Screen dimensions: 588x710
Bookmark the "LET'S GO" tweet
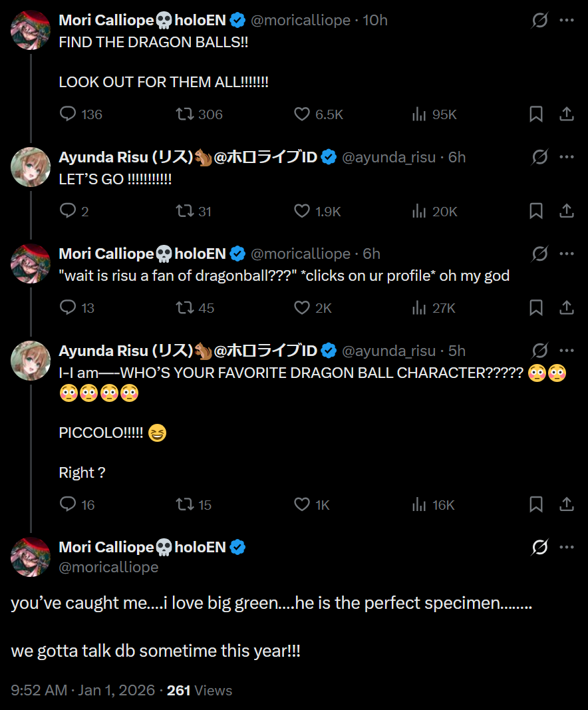[x=536, y=211]
